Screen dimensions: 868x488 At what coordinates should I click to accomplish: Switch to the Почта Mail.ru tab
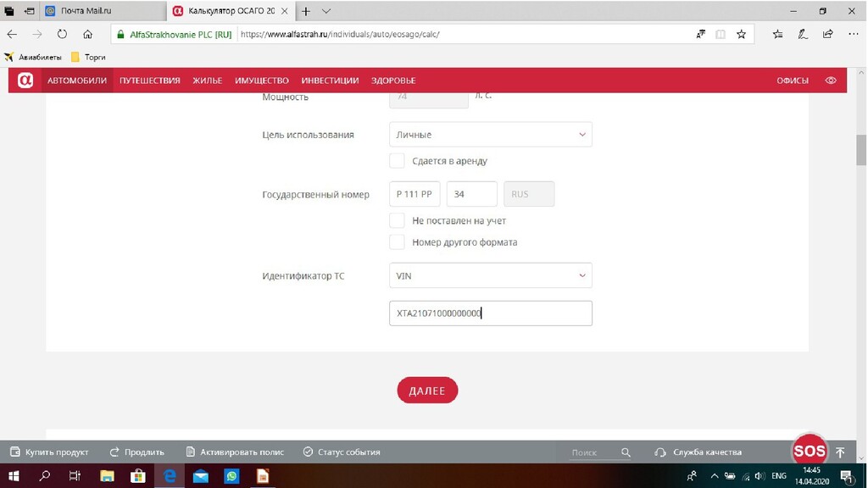point(103,11)
